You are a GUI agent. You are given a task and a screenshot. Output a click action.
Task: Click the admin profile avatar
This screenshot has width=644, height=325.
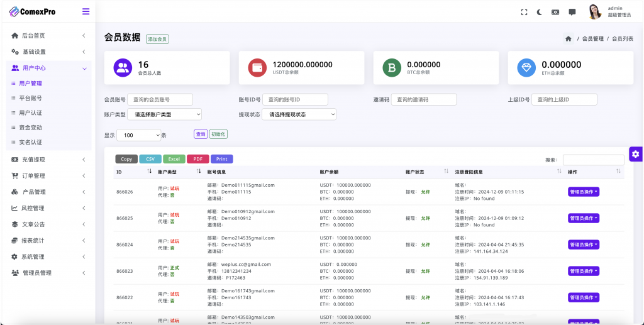tap(595, 11)
